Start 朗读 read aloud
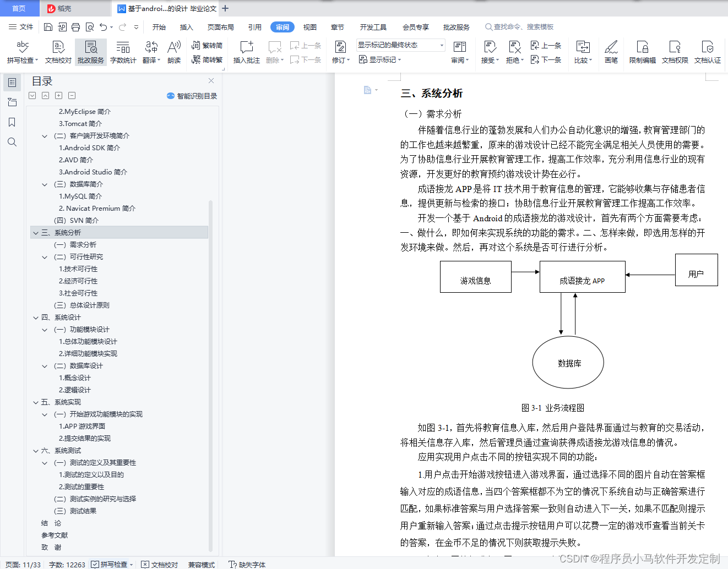Image resolution: width=728 pixels, height=569 pixels. coord(174,52)
